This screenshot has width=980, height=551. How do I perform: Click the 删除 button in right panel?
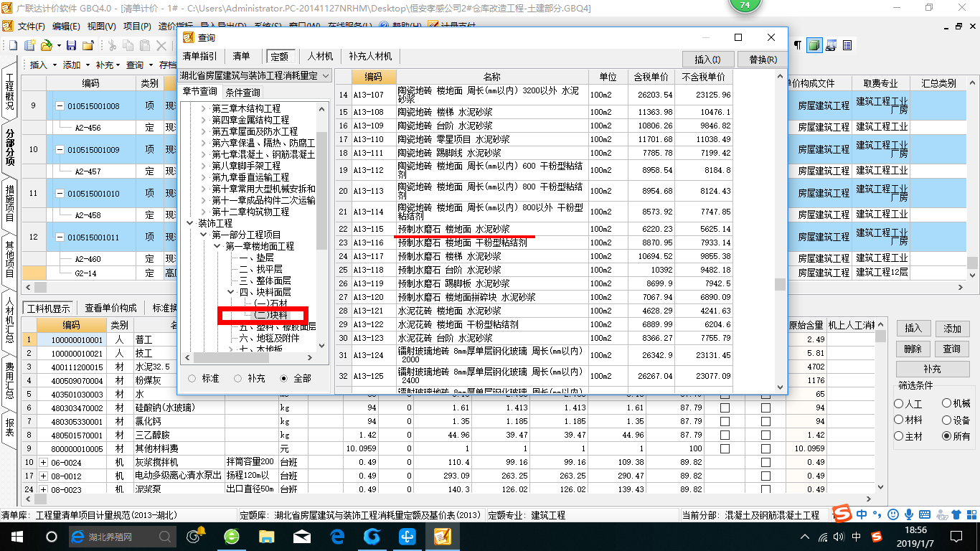(x=913, y=349)
